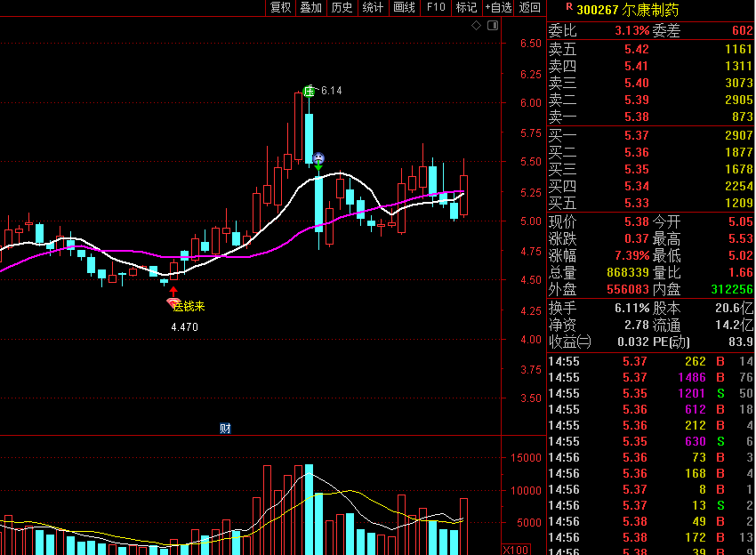The width and height of the screenshot is (756, 555).
Task: Open the 复权 toolbar option
Action: pos(280,7)
